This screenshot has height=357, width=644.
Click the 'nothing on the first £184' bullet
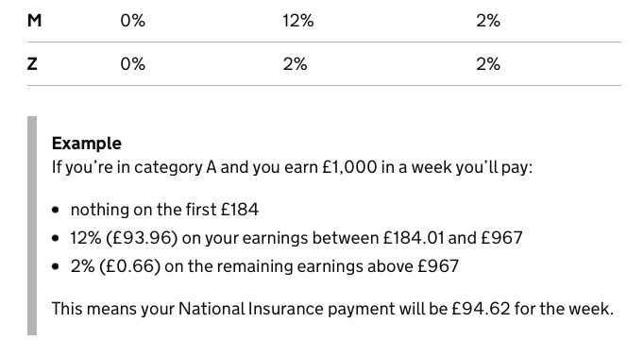(x=164, y=210)
